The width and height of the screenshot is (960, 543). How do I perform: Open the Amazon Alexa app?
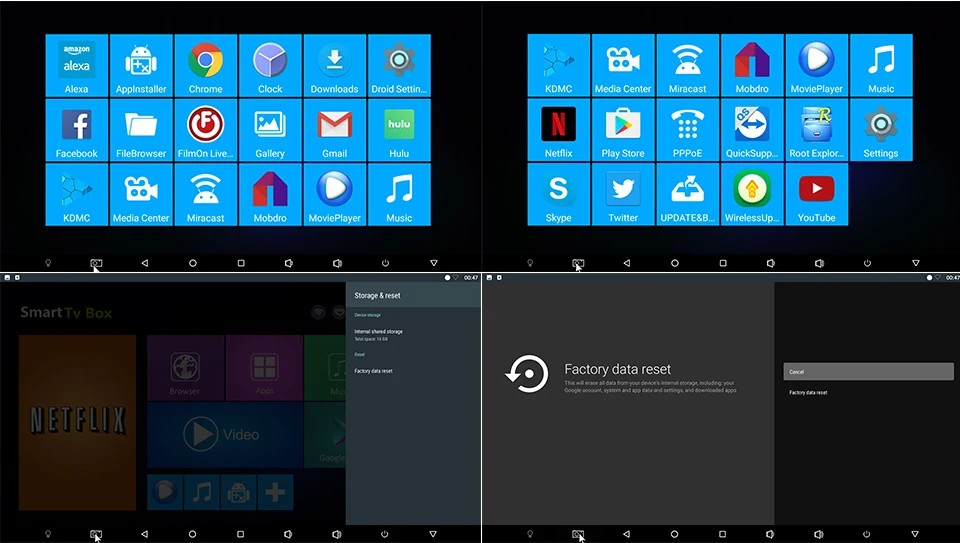tap(77, 66)
